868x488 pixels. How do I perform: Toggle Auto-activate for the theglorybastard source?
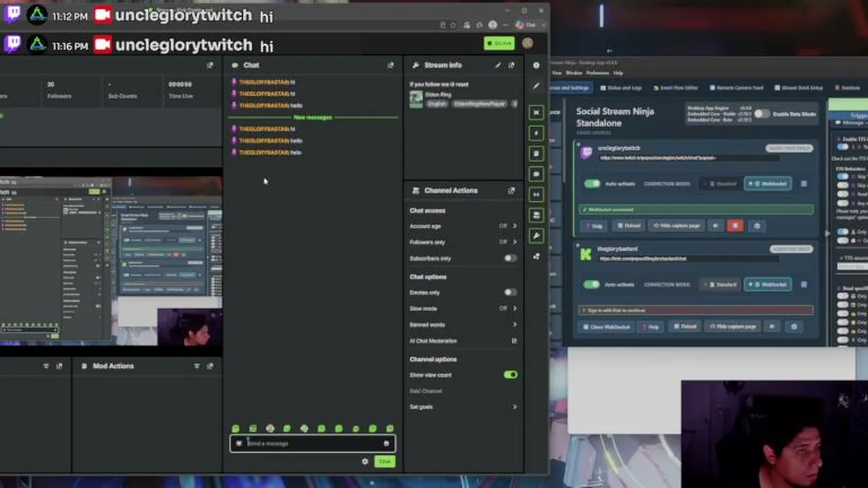click(x=592, y=285)
